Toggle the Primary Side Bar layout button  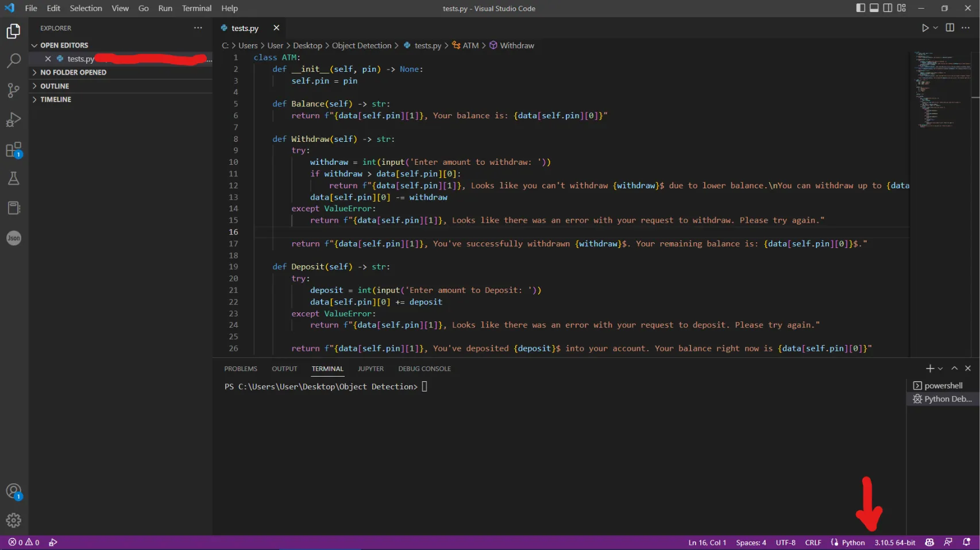[860, 8]
